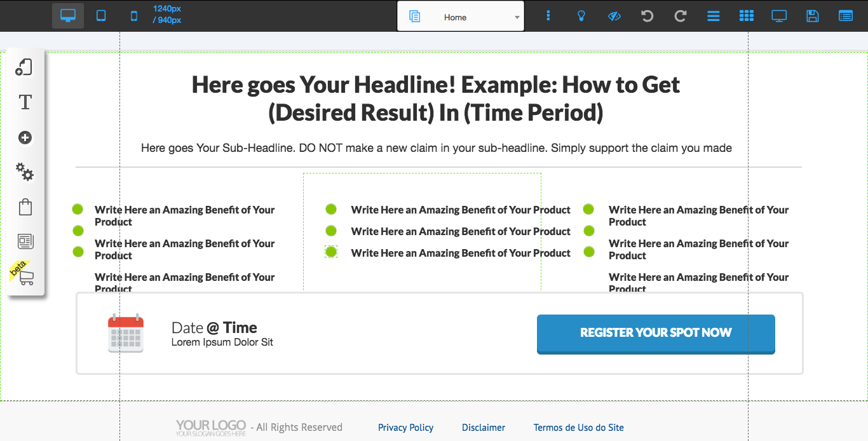The width and height of the screenshot is (868, 441).
Task: Select the dashed-outlined green bullet in middle list
Action: [x=331, y=252]
